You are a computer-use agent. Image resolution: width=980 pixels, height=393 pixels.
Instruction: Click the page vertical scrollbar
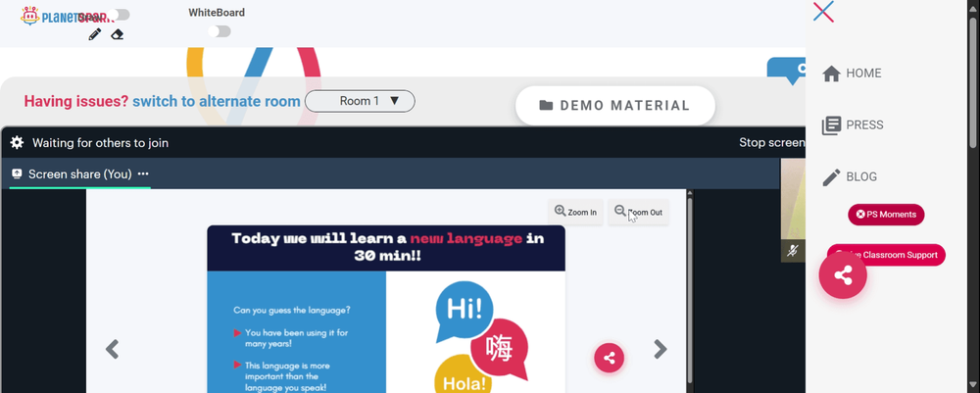[972, 81]
